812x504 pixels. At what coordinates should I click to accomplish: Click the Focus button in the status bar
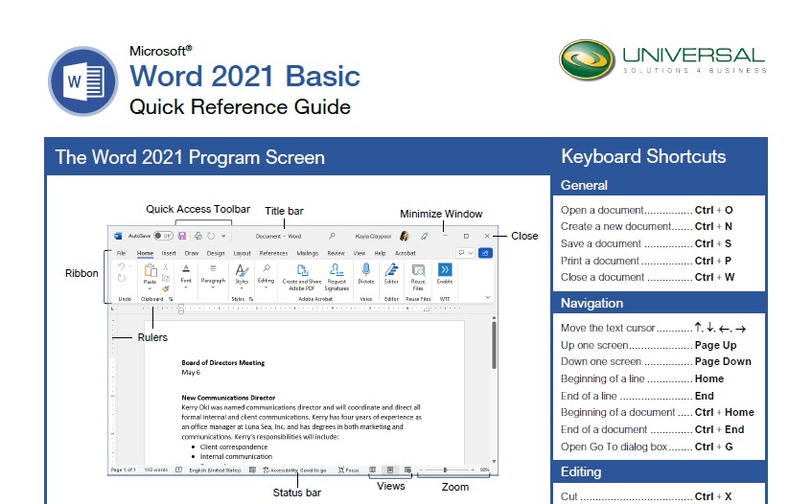coord(349,470)
